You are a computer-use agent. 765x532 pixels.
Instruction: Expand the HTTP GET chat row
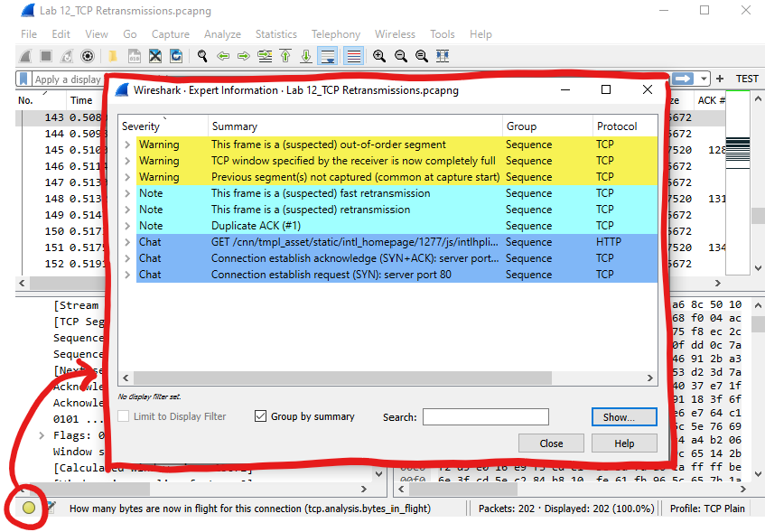pyautogui.click(x=127, y=242)
